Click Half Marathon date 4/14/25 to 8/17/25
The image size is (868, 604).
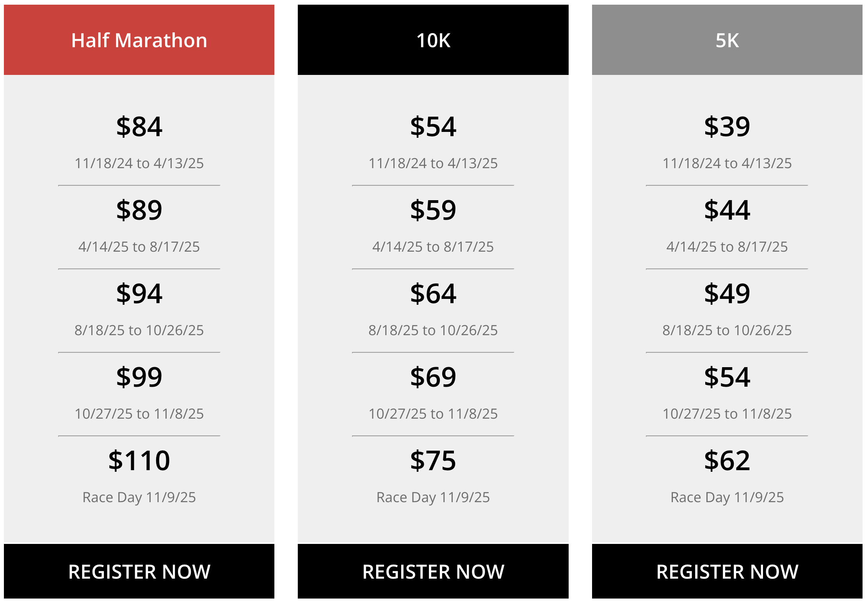pyautogui.click(x=139, y=247)
